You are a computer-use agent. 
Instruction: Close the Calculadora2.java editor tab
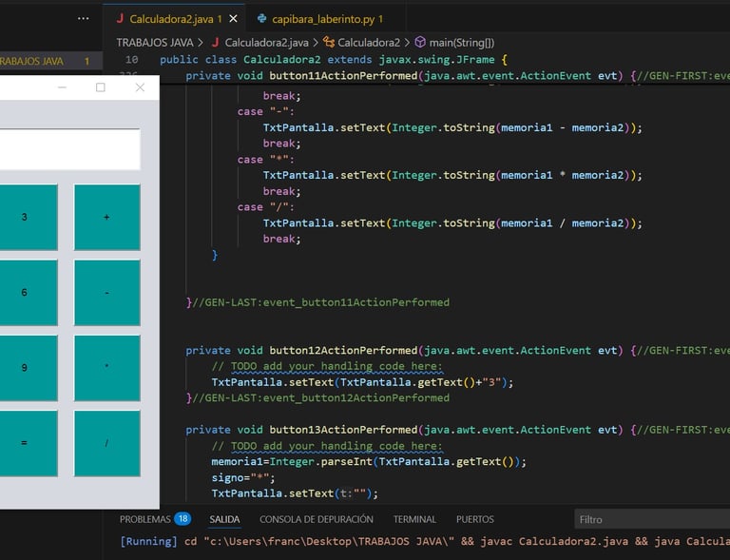point(233,18)
